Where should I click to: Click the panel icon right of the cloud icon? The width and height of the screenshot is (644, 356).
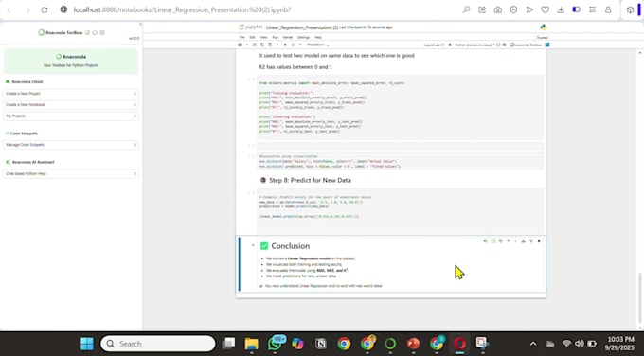tap(102, 32)
